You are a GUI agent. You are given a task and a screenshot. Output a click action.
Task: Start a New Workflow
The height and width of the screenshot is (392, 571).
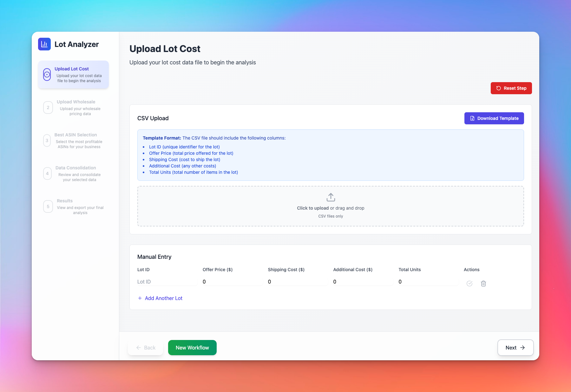pyautogui.click(x=192, y=348)
